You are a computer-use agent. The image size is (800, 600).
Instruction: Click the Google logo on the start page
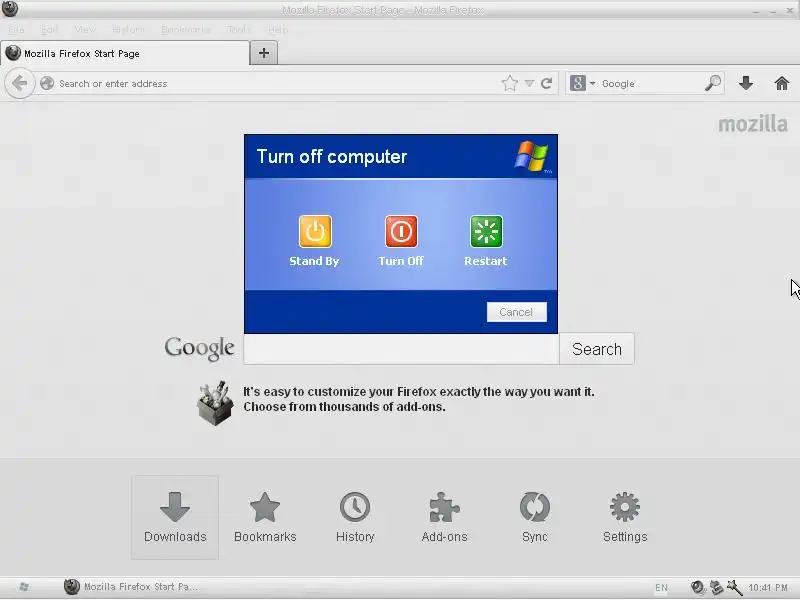199,348
